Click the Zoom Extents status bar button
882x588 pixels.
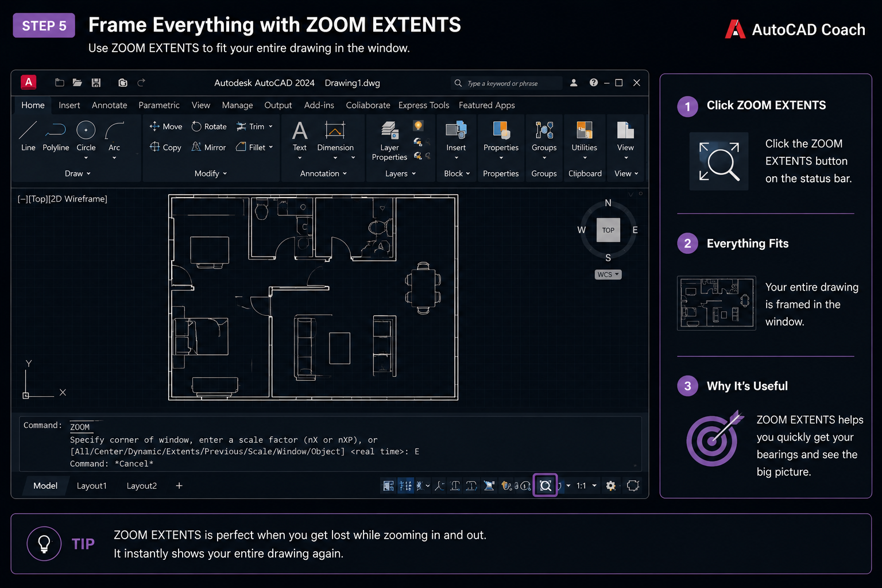(x=546, y=486)
